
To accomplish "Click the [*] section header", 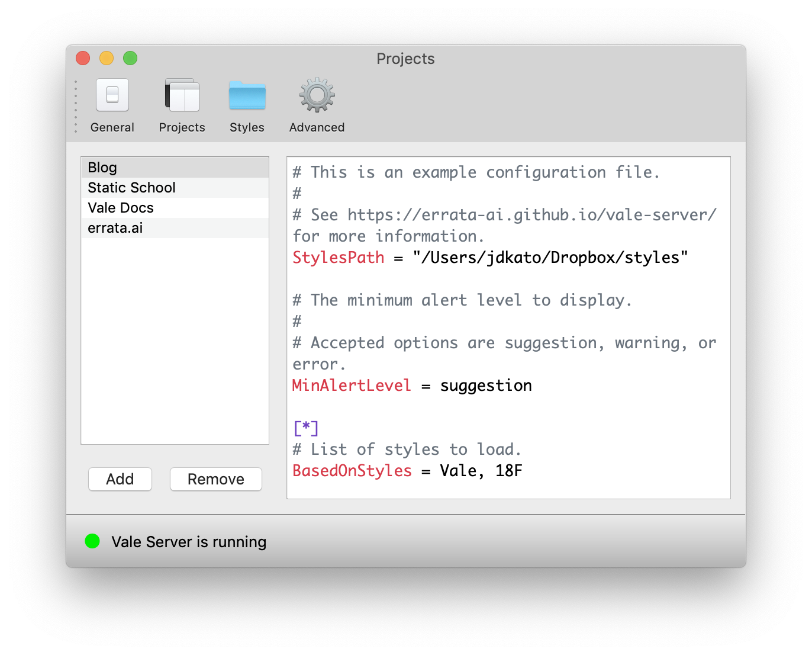I will click(x=306, y=428).
